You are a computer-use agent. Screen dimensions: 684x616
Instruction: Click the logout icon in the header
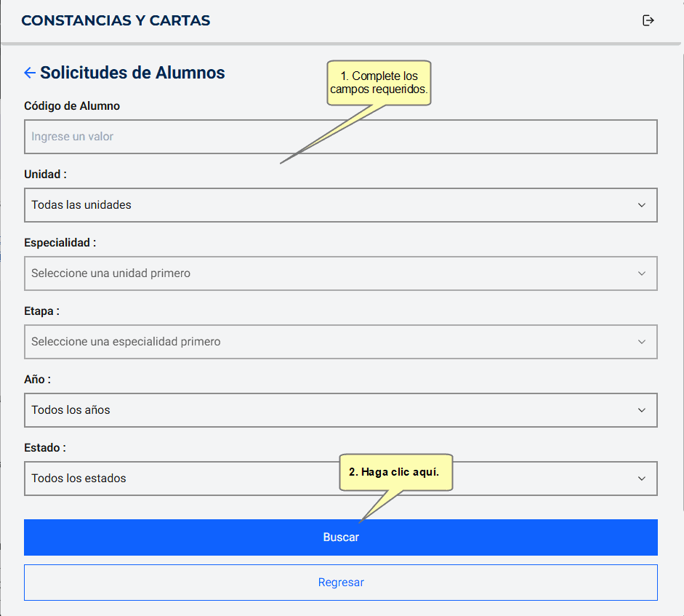[648, 20]
